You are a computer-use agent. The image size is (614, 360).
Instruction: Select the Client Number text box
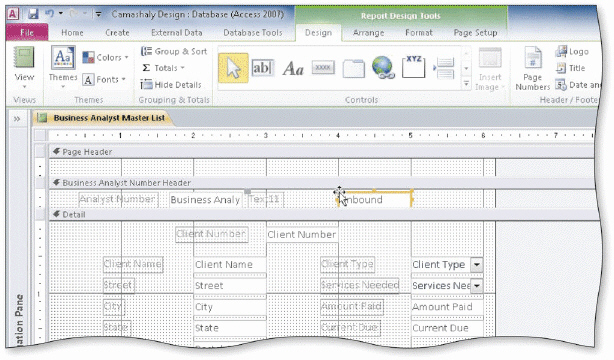[302, 235]
